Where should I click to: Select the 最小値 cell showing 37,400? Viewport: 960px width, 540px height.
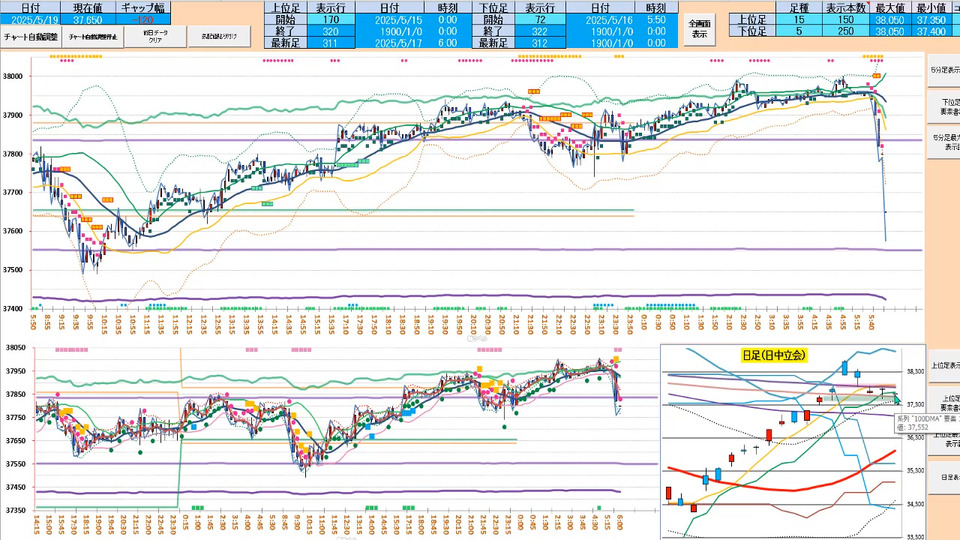click(x=931, y=31)
